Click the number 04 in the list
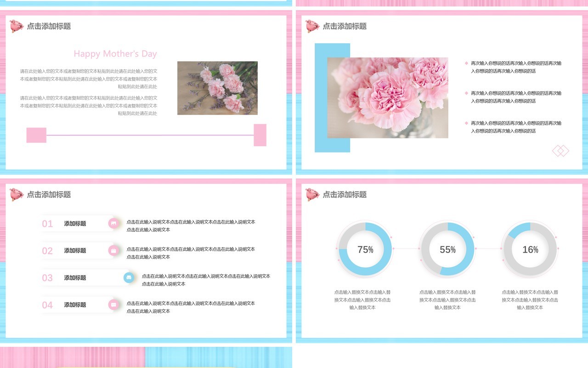This screenshot has height=368, width=588. click(47, 305)
